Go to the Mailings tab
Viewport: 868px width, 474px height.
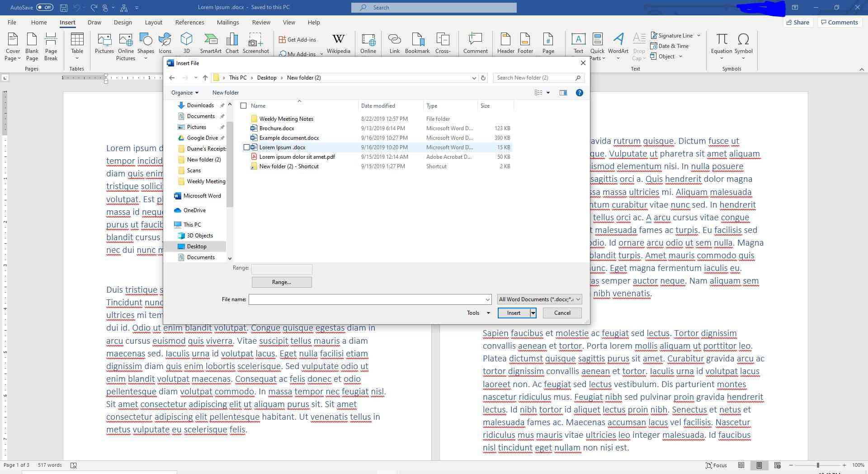click(x=228, y=22)
